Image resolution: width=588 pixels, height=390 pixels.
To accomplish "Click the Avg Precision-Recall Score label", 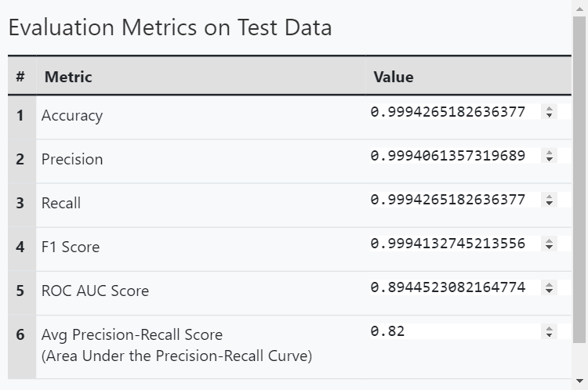I will 132,335.
